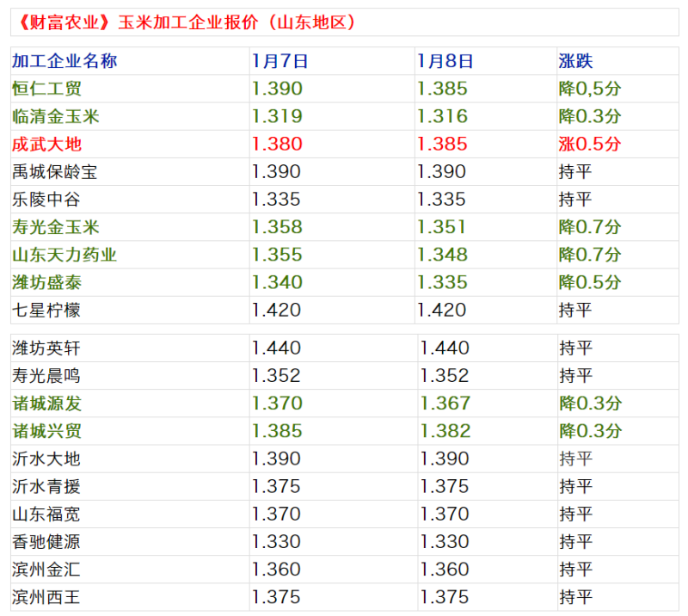Select company 潍坊英轩
The image size is (688, 616).
(46, 348)
